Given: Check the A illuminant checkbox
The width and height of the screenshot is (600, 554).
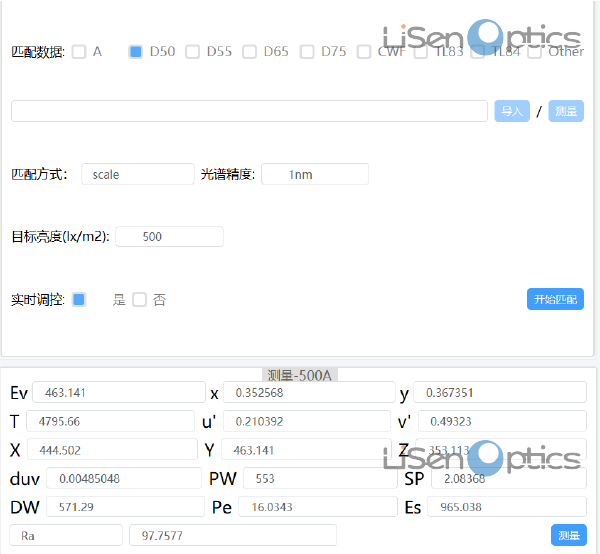Looking at the screenshot, I should [79, 52].
